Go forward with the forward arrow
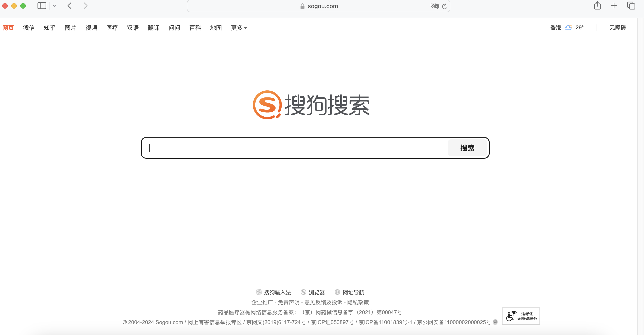Image resolution: width=644 pixels, height=335 pixels. click(x=85, y=6)
